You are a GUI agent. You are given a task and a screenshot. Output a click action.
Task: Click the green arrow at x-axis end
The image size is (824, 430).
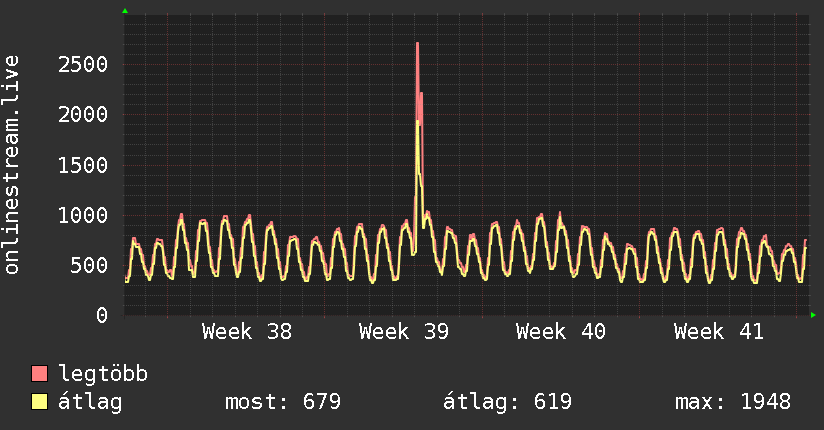pyautogui.click(x=813, y=315)
